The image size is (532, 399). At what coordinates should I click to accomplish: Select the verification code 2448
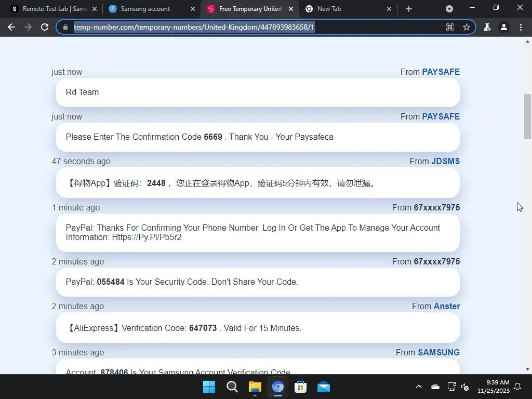pos(156,183)
